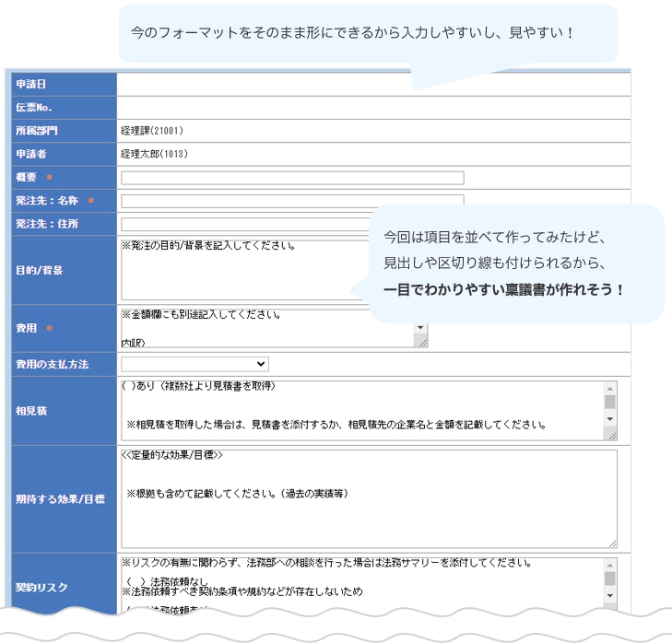The height and width of the screenshot is (643, 672).
Task: Click the 相見積 scrollbar thumb
Action: tap(609, 402)
